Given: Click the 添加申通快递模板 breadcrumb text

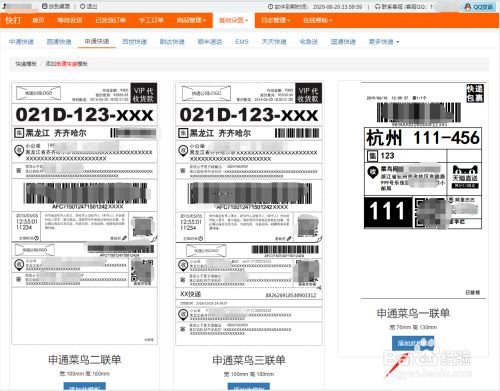Looking at the screenshot, I should point(66,64).
